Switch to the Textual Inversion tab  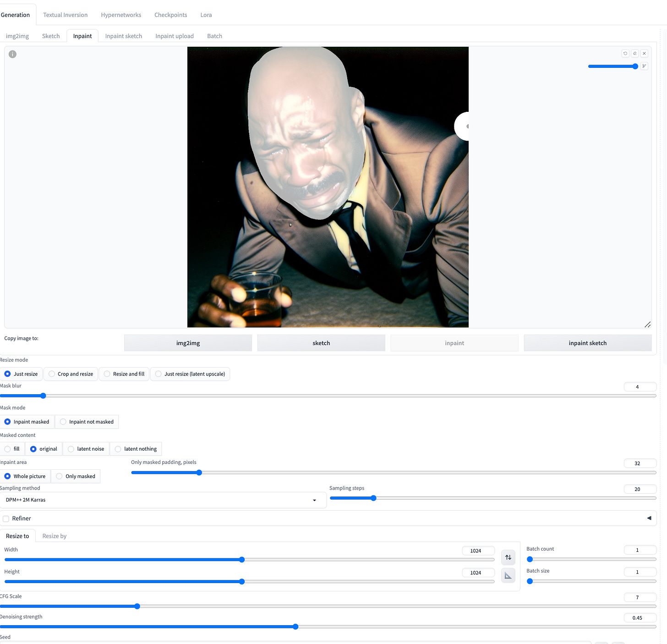pyautogui.click(x=65, y=15)
